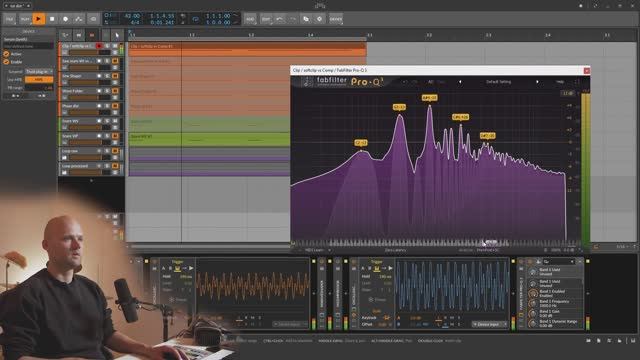640x360 pixels.
Task: Unmute the Wave Folder track
Action: [116, 91]
